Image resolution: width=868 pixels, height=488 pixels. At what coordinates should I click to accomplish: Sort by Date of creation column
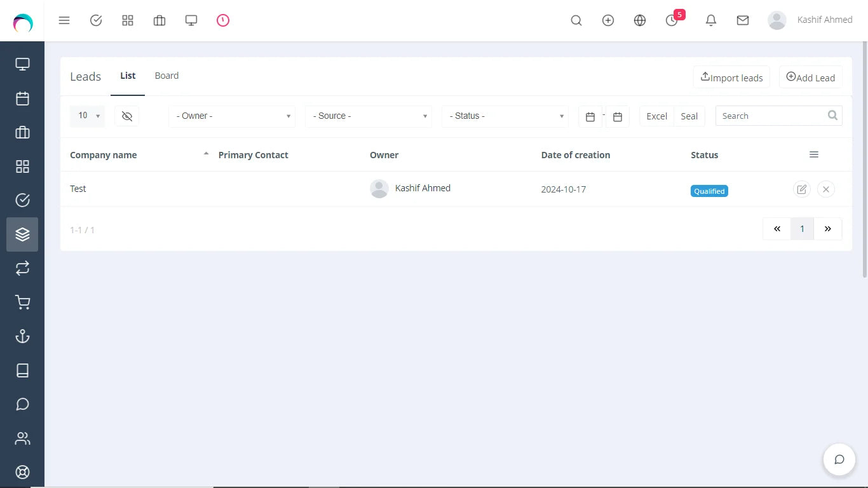coord(576,155)
